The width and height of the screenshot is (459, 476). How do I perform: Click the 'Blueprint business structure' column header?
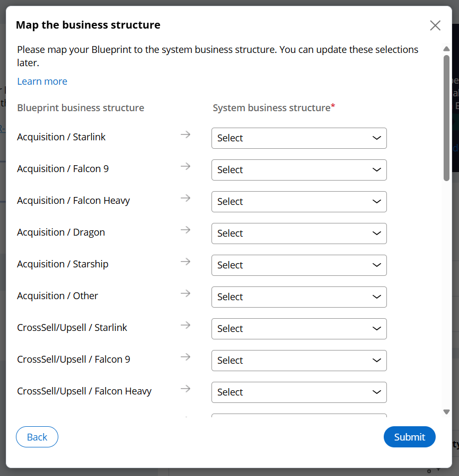[81, 108]
